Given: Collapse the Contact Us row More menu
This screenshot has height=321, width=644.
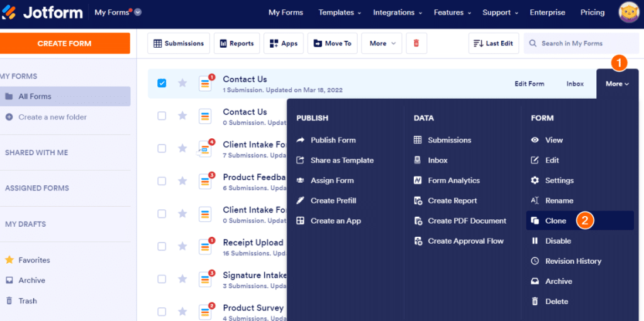Looking at the screenshot, I should pyautogui.click(x=618, y=84).
